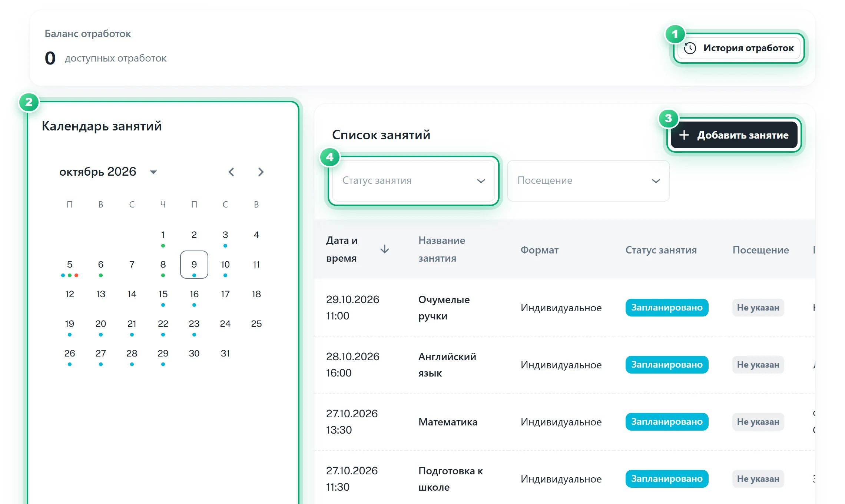The width and height of the screenshot is (845, 504).
Task: Open История отработок history
Action: pos(739,48)
